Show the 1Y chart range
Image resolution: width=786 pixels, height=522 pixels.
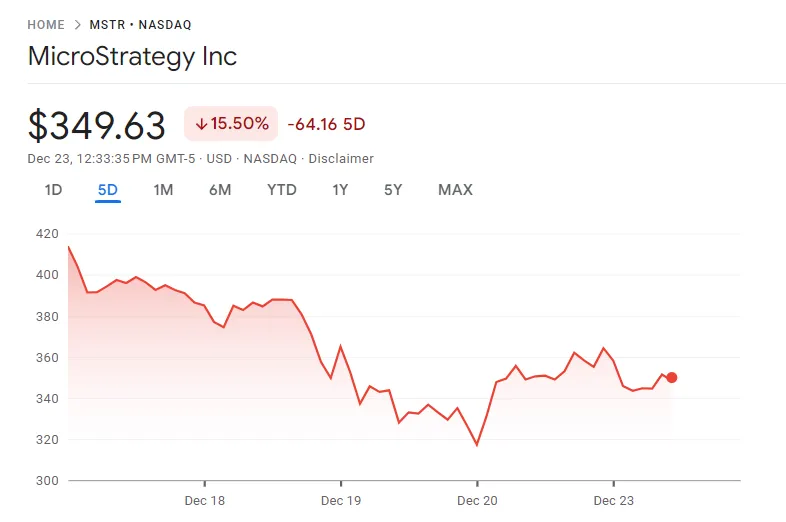click(x=340, y=190)
